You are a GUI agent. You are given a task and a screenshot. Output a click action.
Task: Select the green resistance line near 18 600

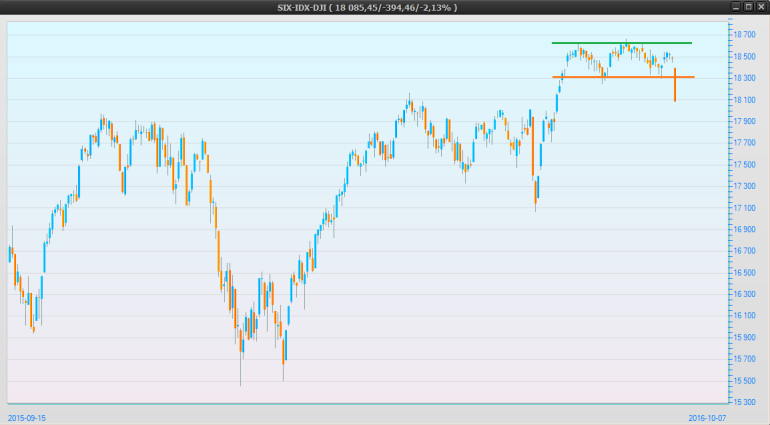622,43
